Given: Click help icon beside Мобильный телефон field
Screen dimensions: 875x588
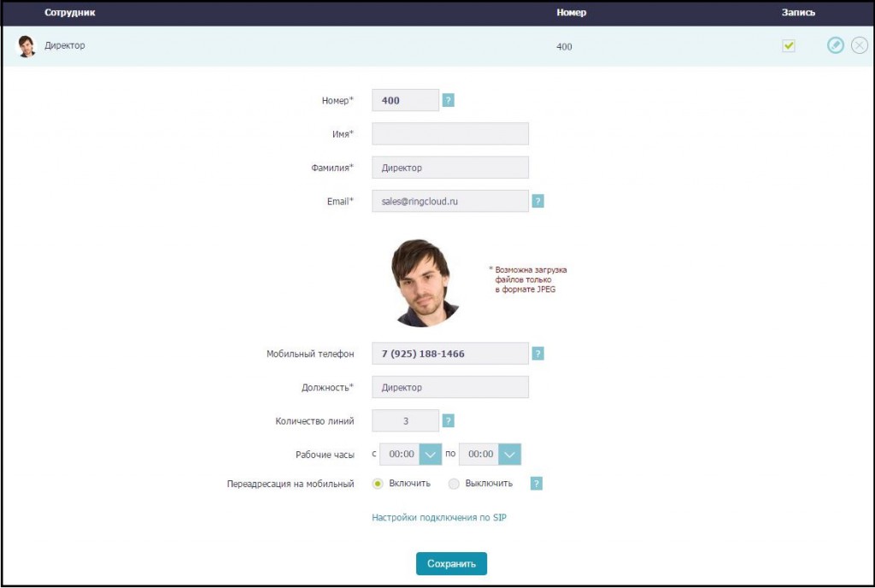Looking at the screenshot, I should coord(537,353).
